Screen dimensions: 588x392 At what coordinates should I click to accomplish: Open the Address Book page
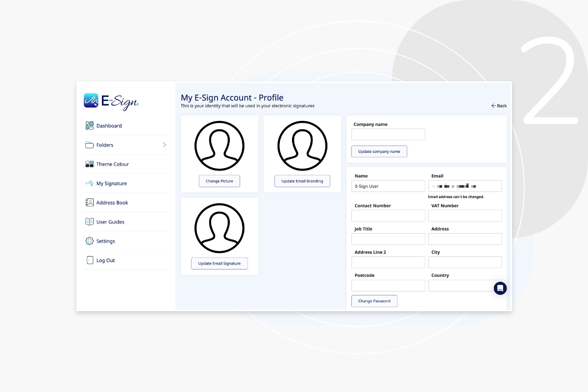coord(125,202)
